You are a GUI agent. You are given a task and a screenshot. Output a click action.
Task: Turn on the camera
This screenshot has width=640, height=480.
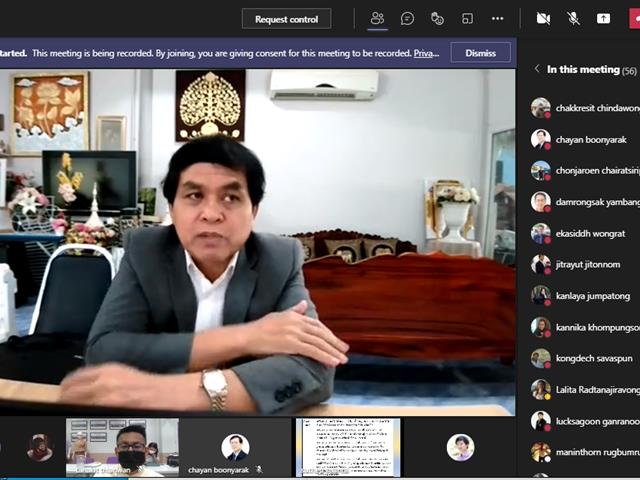[x=543, y=18]
